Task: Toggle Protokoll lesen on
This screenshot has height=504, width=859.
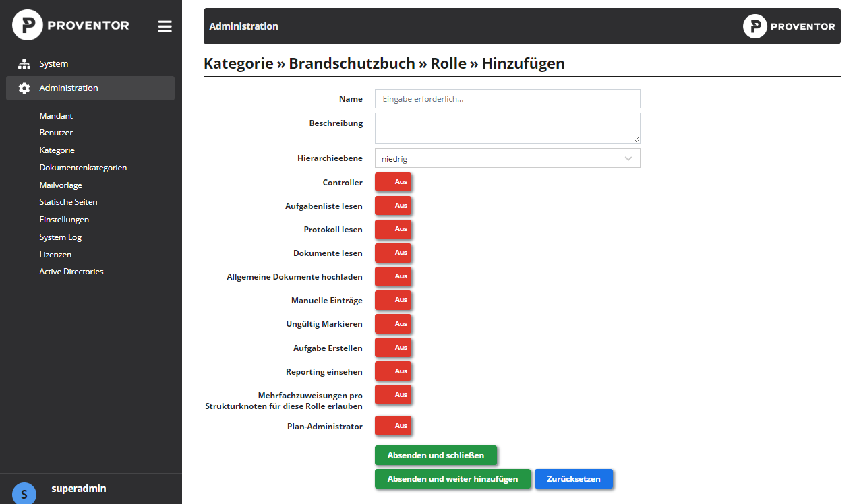Action: (393, 229)
